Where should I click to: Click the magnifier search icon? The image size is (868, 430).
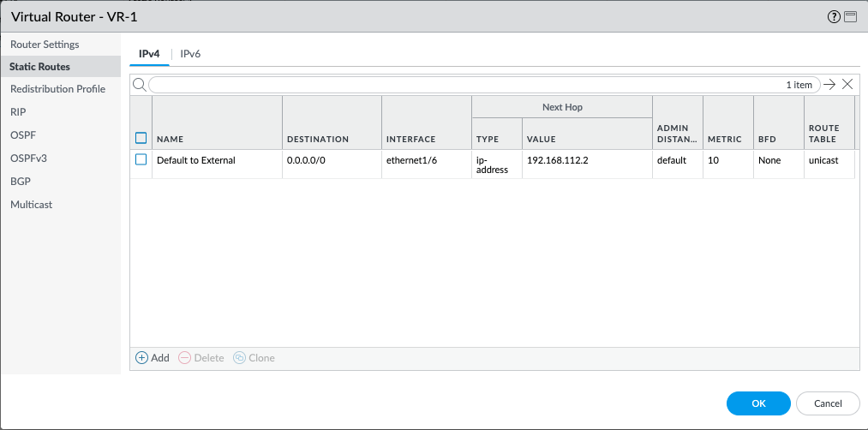click(x=139, y=84)
